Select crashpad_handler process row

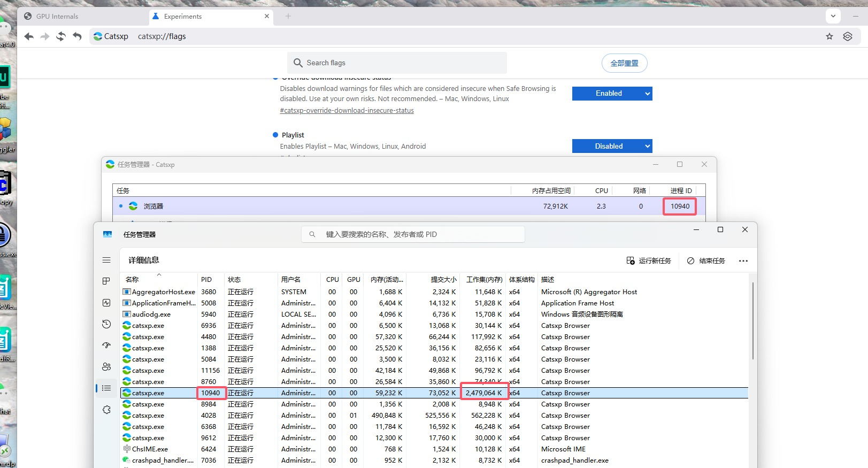coord(434,460)
